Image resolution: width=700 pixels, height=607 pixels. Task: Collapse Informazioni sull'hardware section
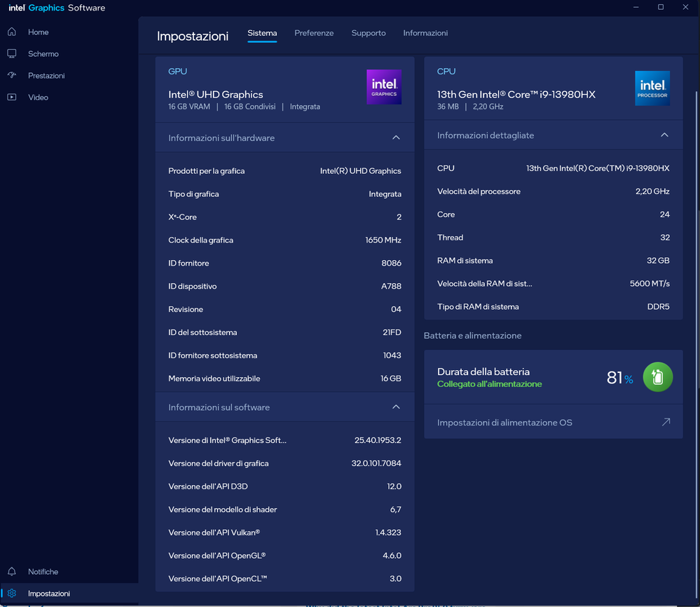pyautogui.click(x=396, y=137)
